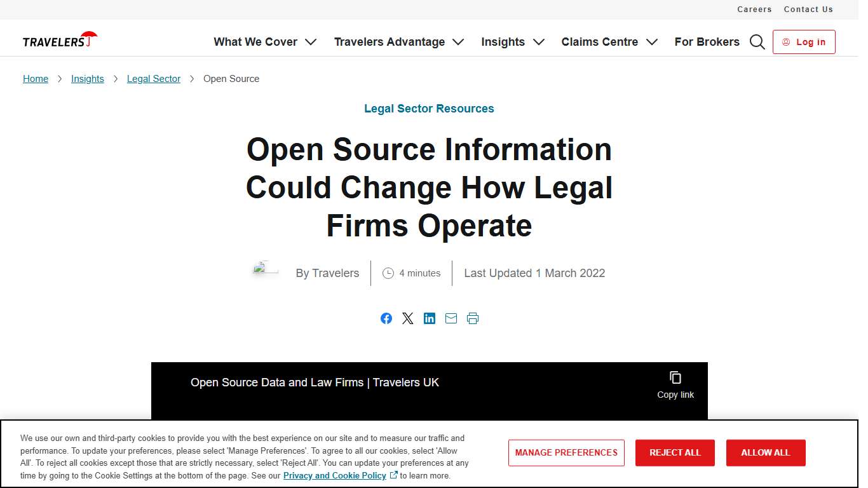Share the article on Facebook
Image resolution: width=868 pixels, height=488 pixels.
coord(386,318)
